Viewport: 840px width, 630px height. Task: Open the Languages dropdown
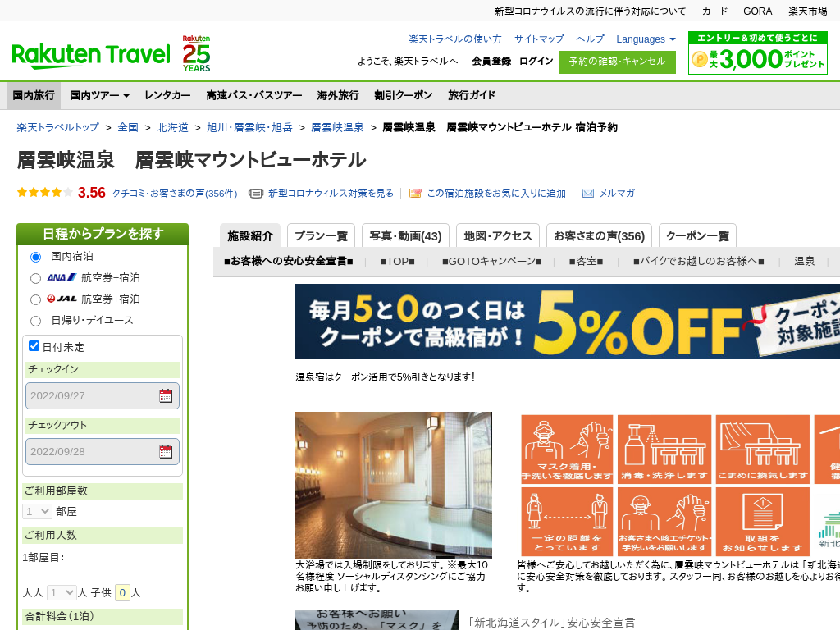coord(646,39)
